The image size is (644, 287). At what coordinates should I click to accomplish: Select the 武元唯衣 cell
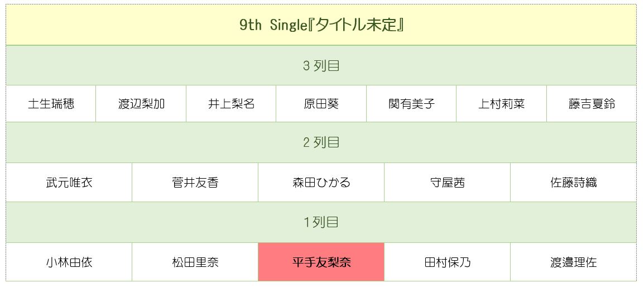pos(69,183)
